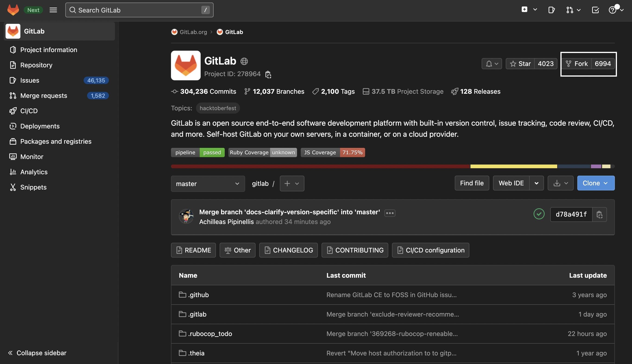
Task: Click the yellow segment of the language bar
Action: 514,167
